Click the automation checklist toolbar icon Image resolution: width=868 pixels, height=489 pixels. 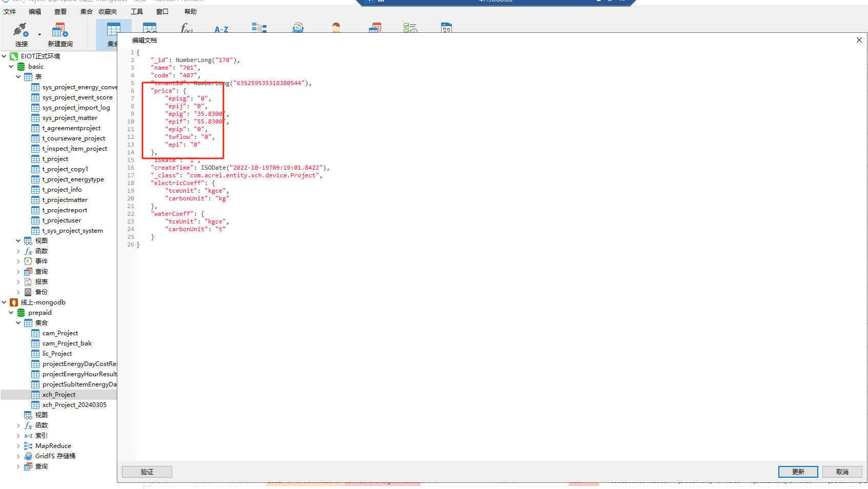coord(410,28)
